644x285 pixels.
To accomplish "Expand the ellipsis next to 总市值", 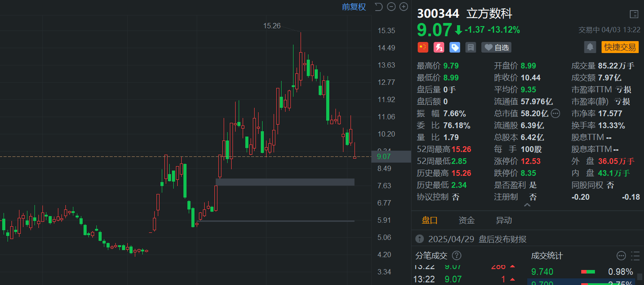I will click(556, 113).
